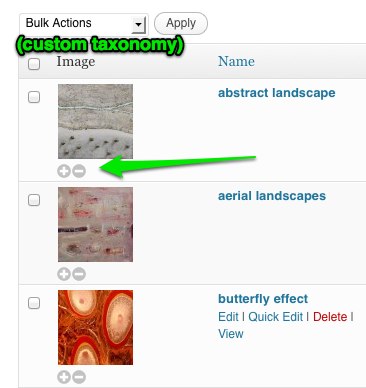Open the Bulk Actions dropdown
The width and height of the screenshot is (366, 388).
(x=84, y=24)
